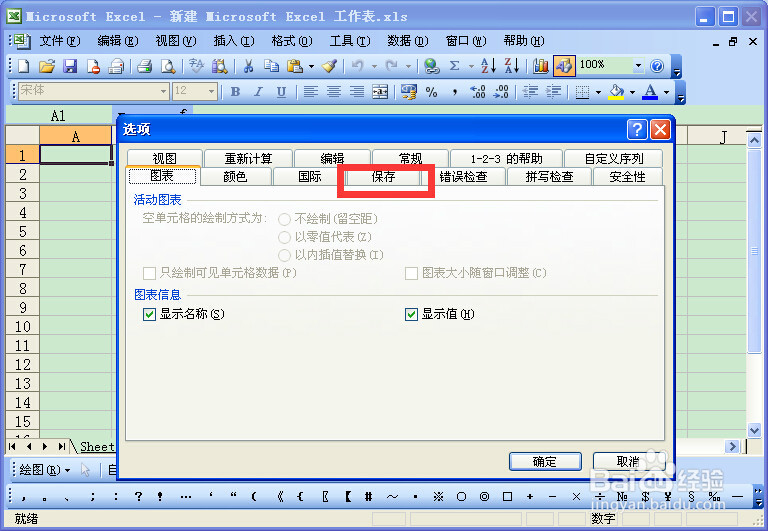Apply currency style icon
This screenshot has height=531, width=768.
click(408, 92)
